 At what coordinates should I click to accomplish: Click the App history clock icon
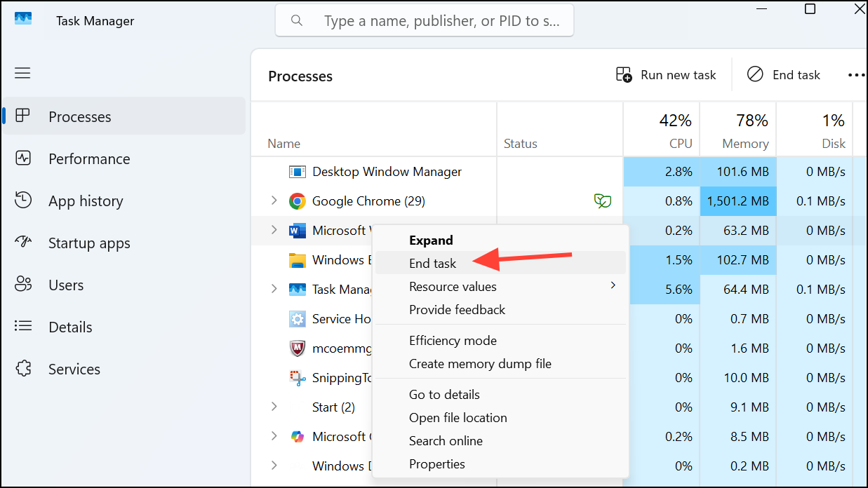23,201
